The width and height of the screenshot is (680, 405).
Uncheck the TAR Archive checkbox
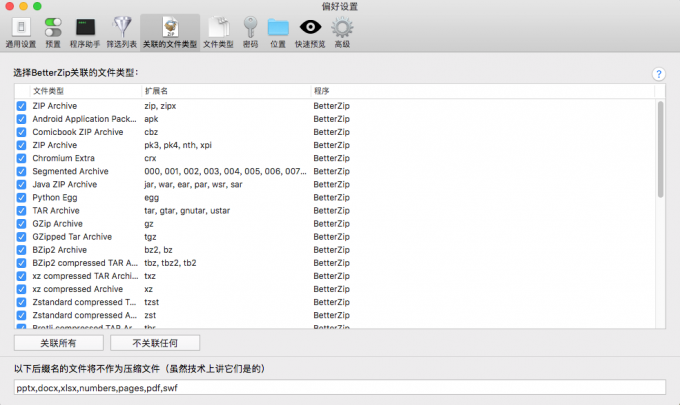(x=21, y=210)
